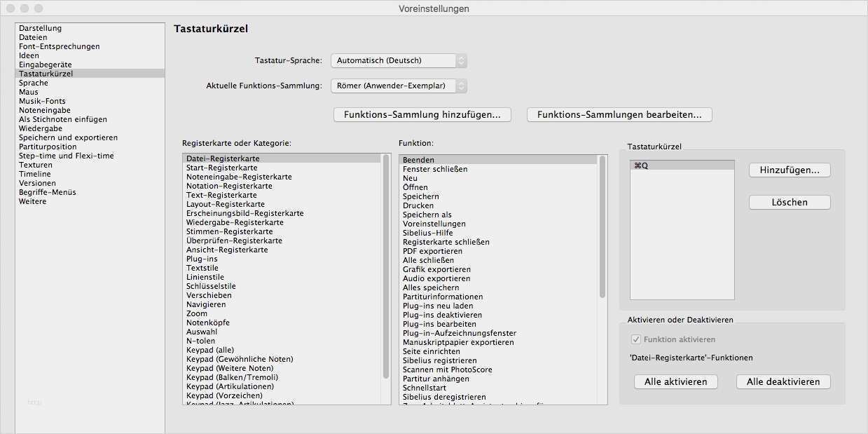The image size is (868, 434).
Task: Select Textstile category
Action: [x=282, y=269]
